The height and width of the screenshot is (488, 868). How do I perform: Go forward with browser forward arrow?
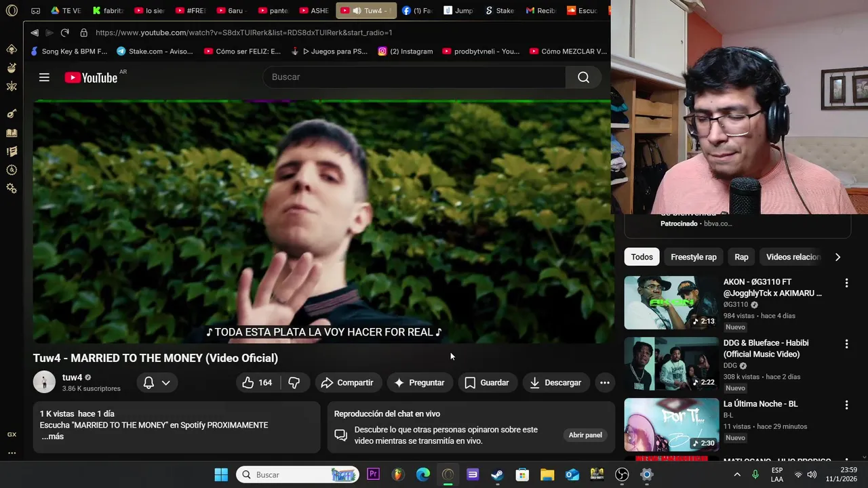click(x=50, y=33)
